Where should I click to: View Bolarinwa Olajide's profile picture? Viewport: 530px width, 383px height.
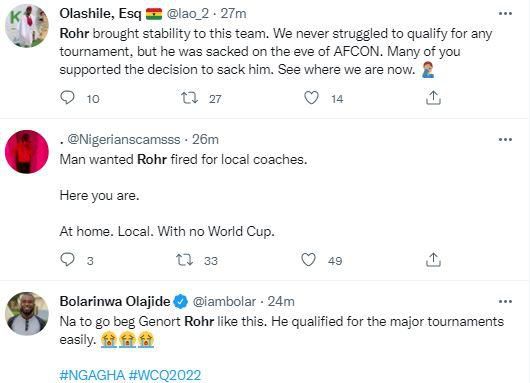pyautogui.click(x=27, y=314)
